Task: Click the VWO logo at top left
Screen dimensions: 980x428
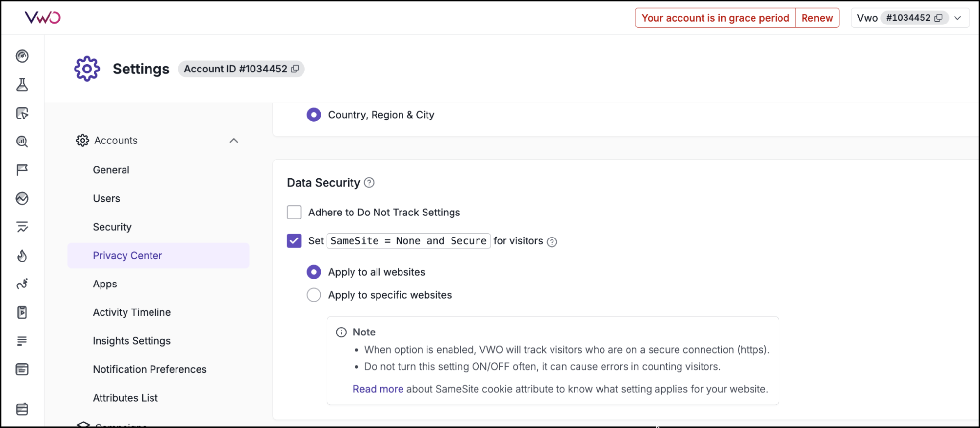Action: pos(42,18)
